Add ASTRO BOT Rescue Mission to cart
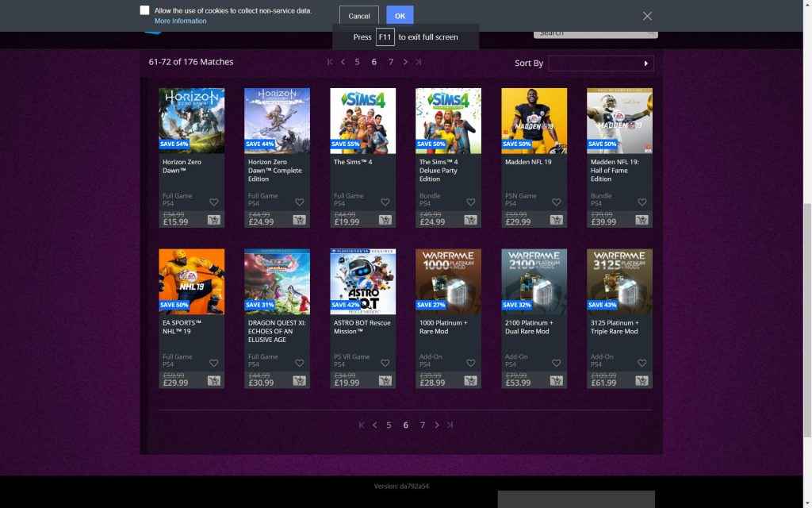The width and height of the screenshot is (812, 508). [x=385, y=381]
